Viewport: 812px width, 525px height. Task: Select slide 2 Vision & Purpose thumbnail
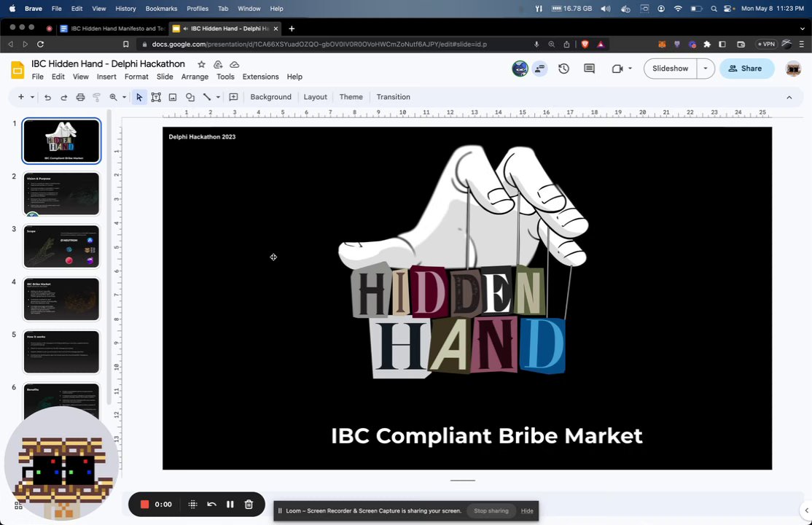click(x=61, y=193)
